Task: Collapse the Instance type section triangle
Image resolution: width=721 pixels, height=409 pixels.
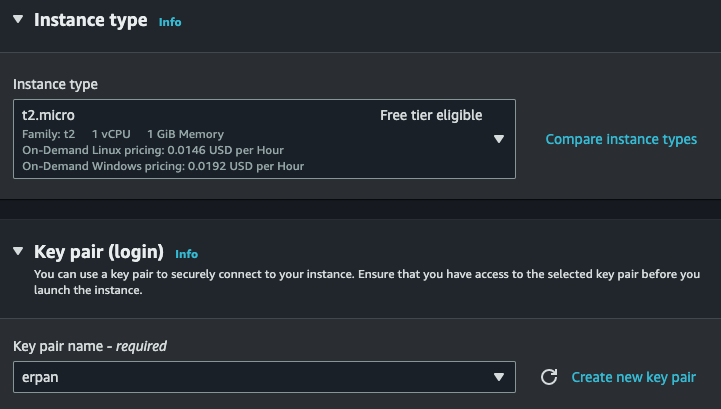Action: click(17, 20)
